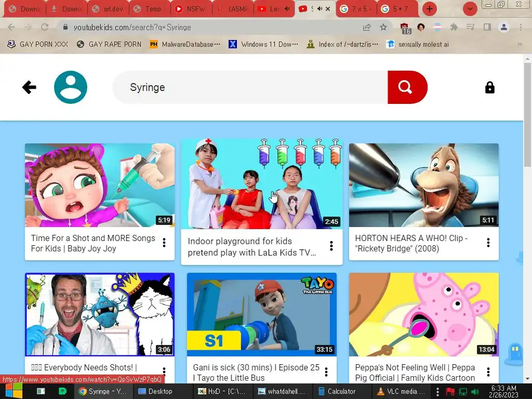Reload the current page
The height and width of the screenshot is (399, 532).
pos(45,27)
